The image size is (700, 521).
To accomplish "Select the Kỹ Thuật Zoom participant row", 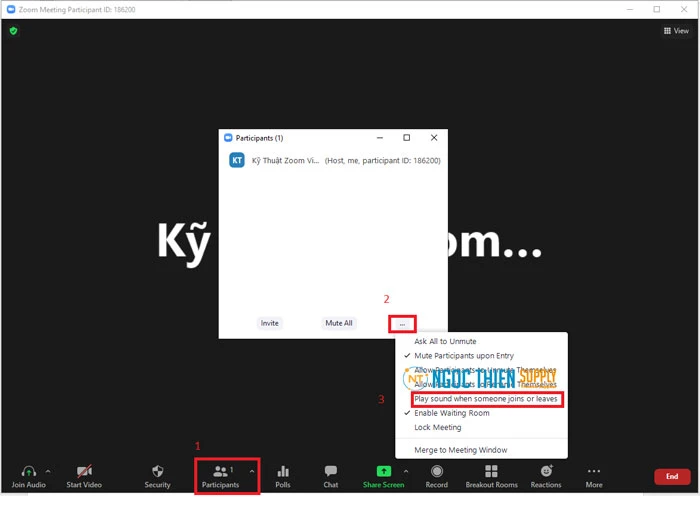I will 333,160.
